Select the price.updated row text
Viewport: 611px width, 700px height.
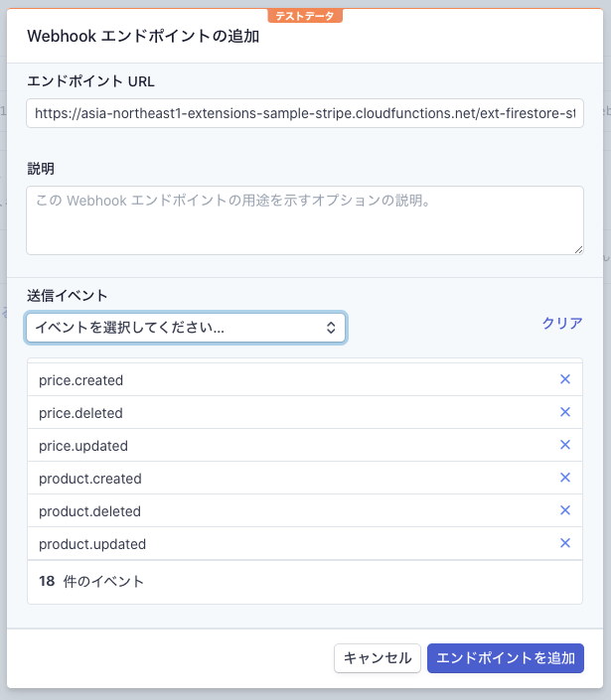[83, 446]
